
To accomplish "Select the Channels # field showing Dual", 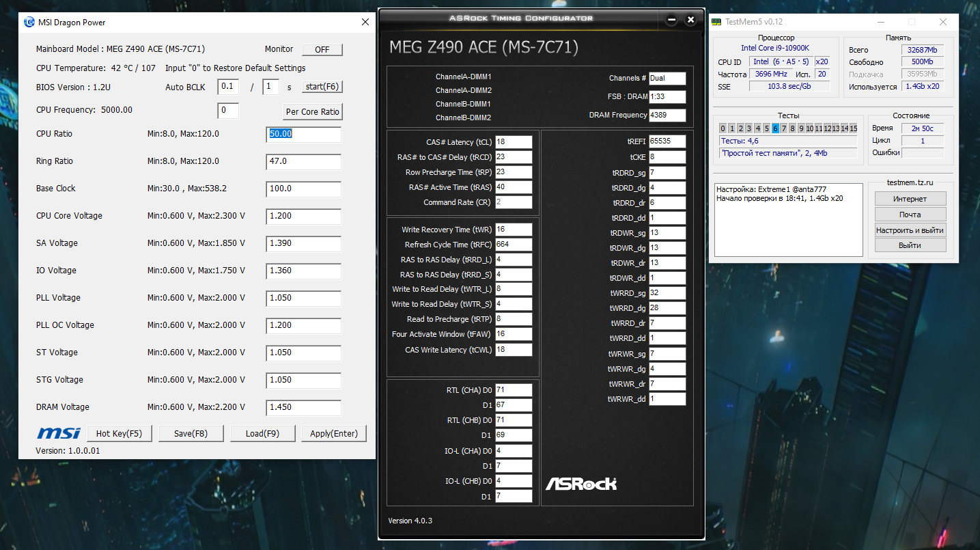I will [x=667, y=79].
